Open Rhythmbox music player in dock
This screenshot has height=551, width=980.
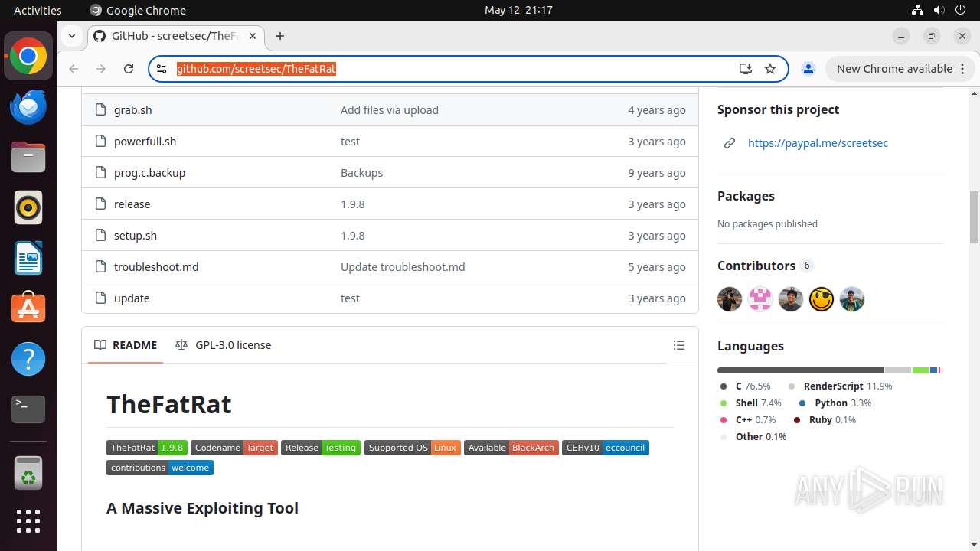tap(28, 207)
